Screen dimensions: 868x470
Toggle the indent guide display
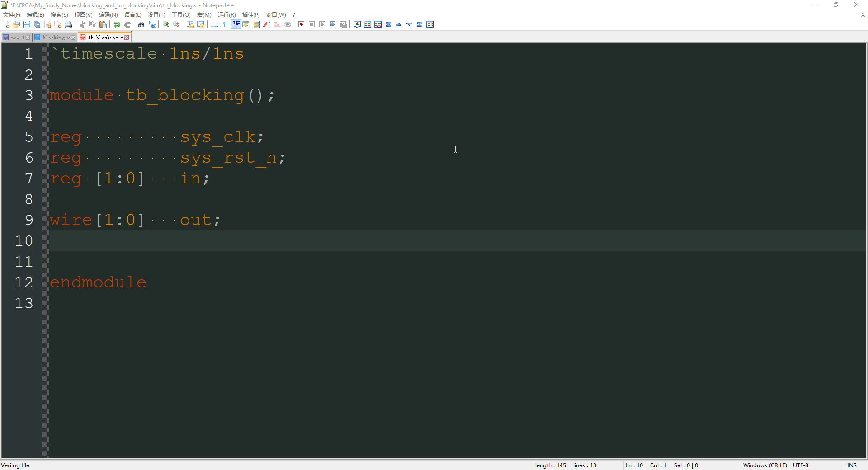tap(236, 24)
